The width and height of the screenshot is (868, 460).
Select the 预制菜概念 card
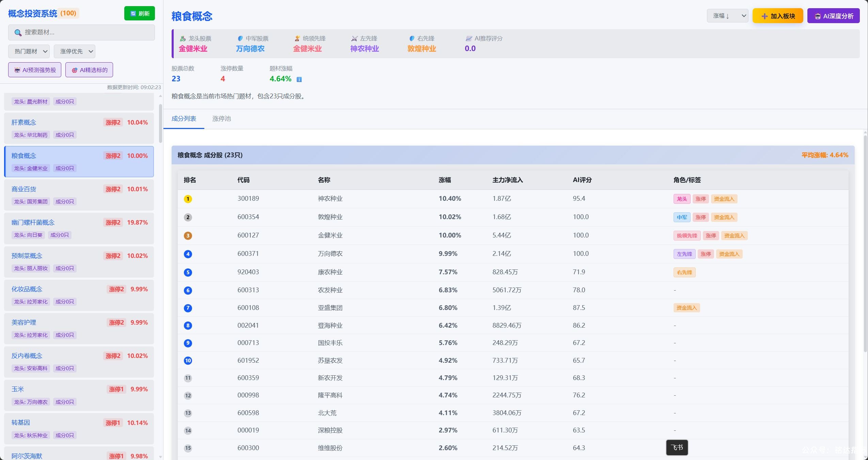[x=79, y=262]
